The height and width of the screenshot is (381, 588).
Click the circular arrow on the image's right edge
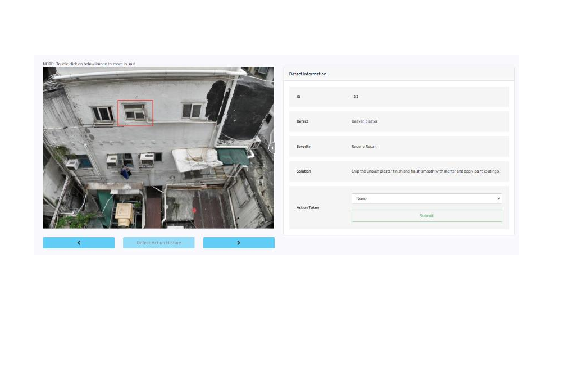[x=272, y=148]
